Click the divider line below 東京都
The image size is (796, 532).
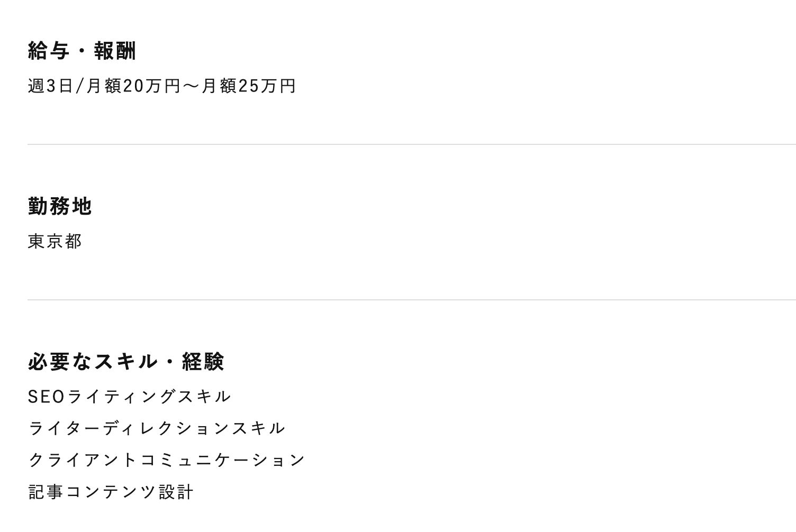(x=412, y=300)
